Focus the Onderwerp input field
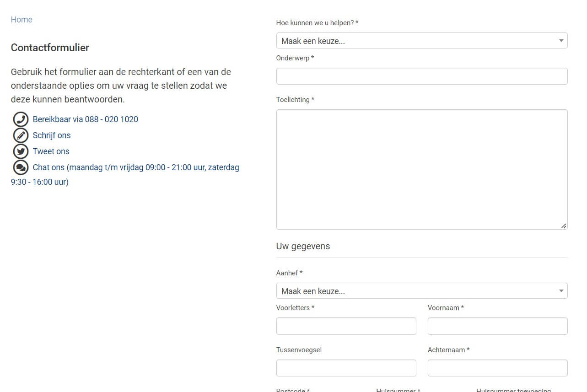This screenshot has height=392, width=587. tap(422, 76)
